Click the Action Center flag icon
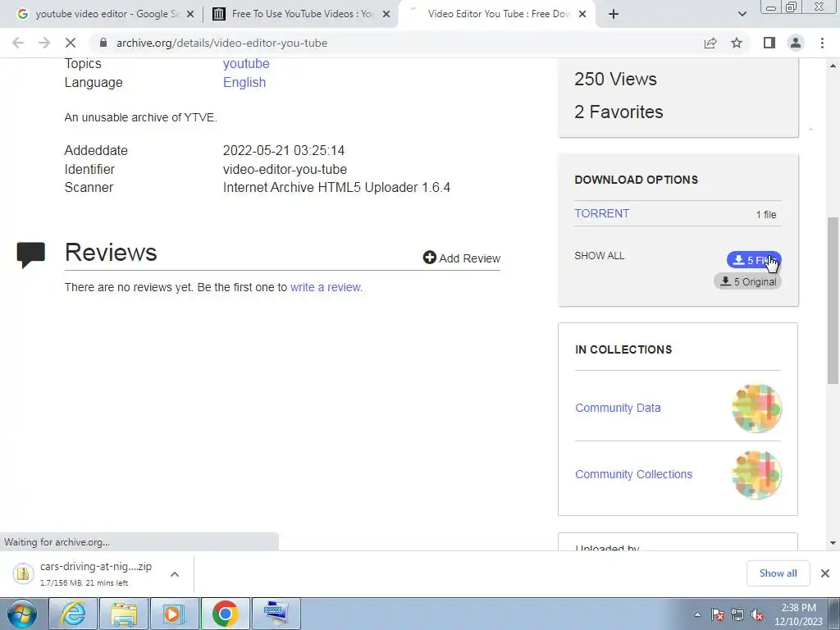The height and width of the screenshot is (630, 840). [x=718, y=614]
